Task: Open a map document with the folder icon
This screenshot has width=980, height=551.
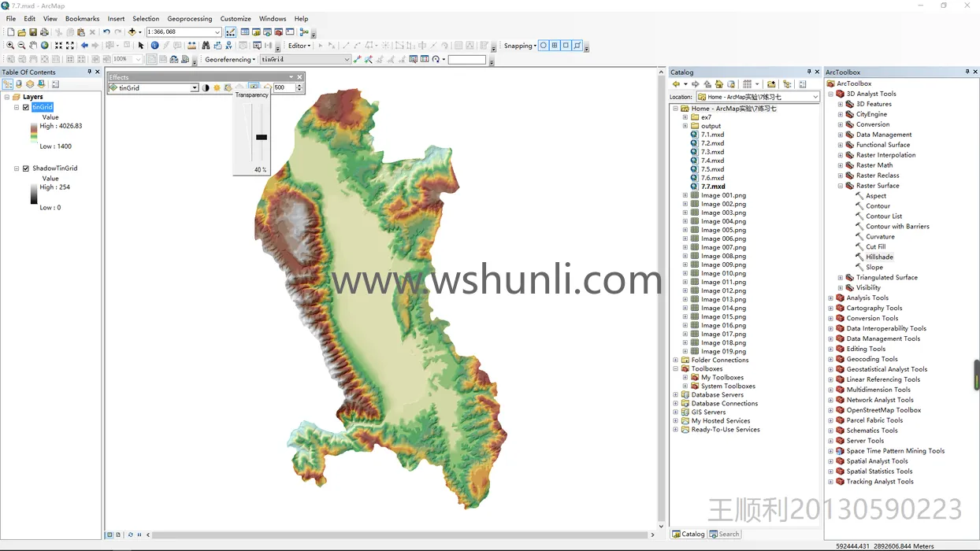Action: click(x=21, y=32)
